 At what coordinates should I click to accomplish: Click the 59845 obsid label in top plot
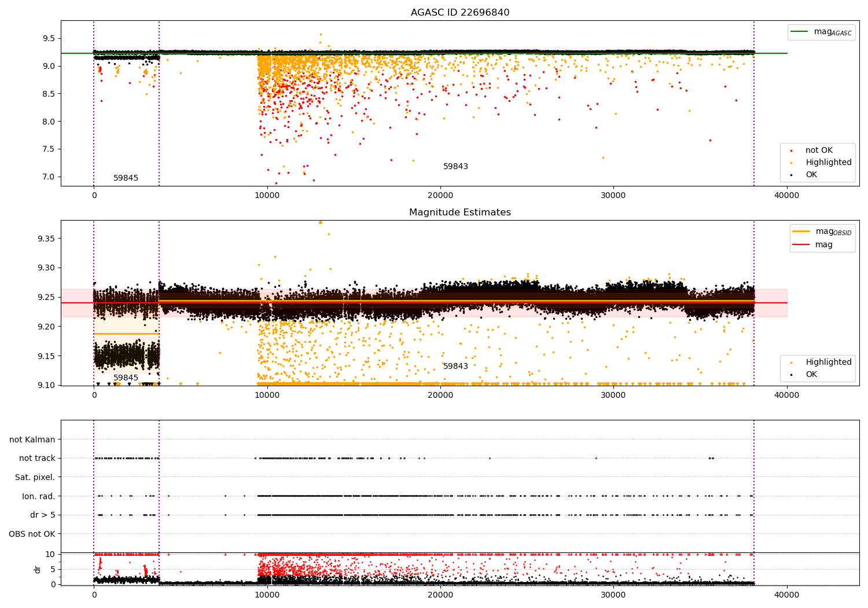click(126, 178)
